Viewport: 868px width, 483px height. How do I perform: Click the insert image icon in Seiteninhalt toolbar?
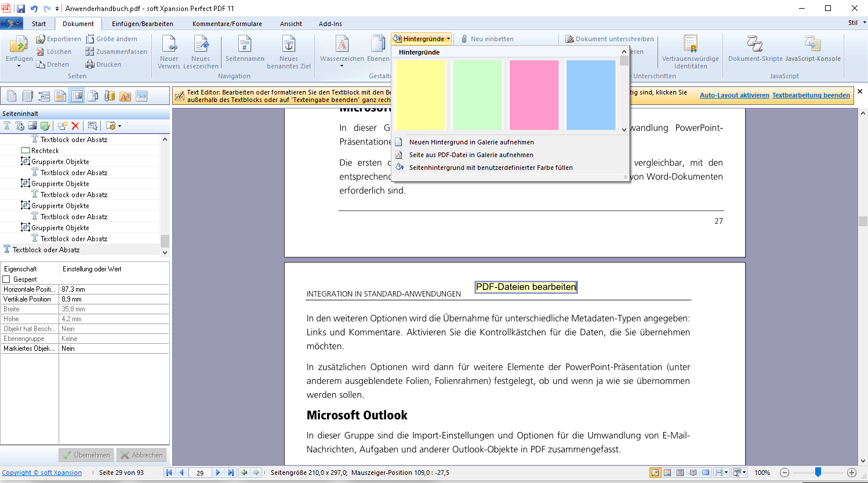tap(32, 126)
